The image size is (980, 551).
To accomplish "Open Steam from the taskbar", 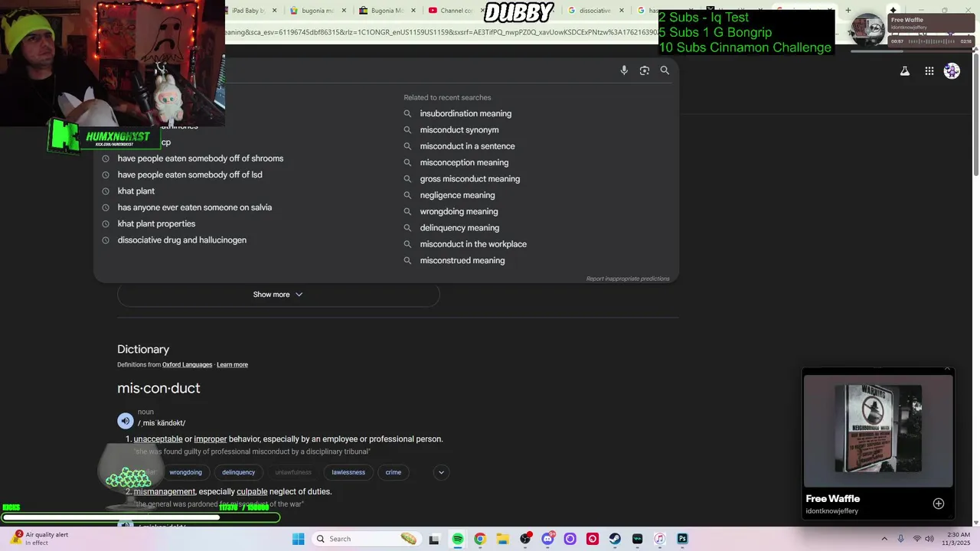I will point(615,539).
